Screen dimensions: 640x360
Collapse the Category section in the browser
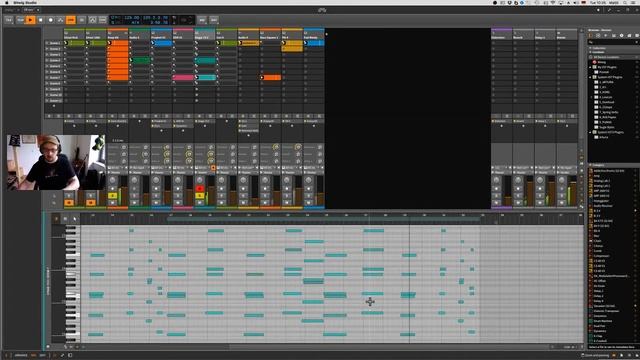(x=590, y=165)
